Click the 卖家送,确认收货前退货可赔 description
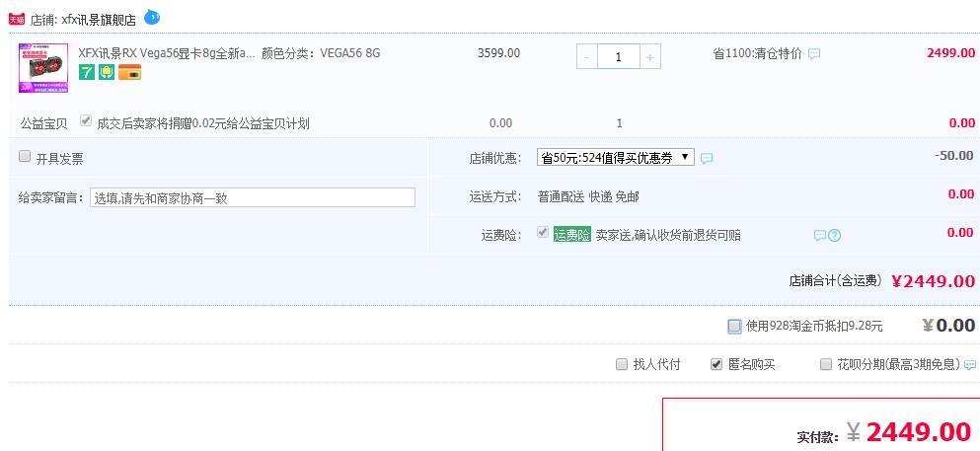This screenshot has width=980, height=451. (x=668, y=236)
